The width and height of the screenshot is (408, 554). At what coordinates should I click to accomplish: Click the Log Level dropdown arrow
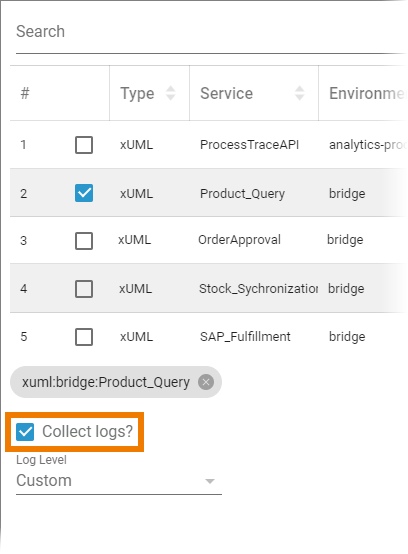coord(210,481)
